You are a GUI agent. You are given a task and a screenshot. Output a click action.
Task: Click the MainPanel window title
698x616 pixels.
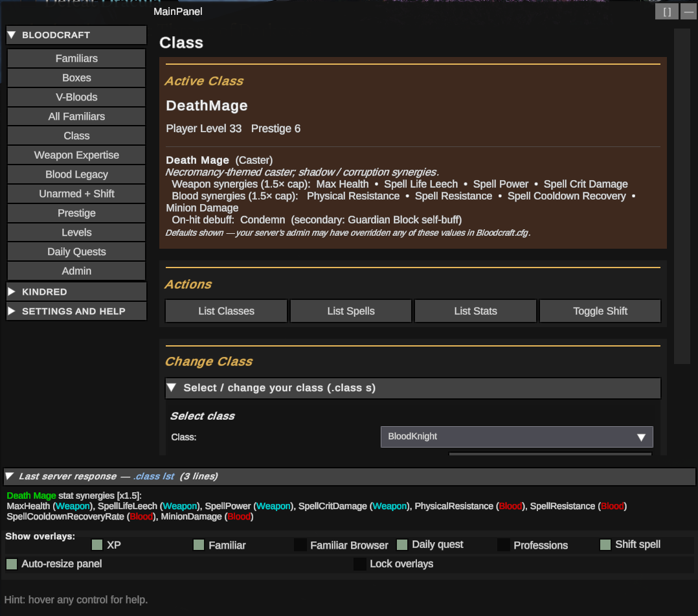177,12
